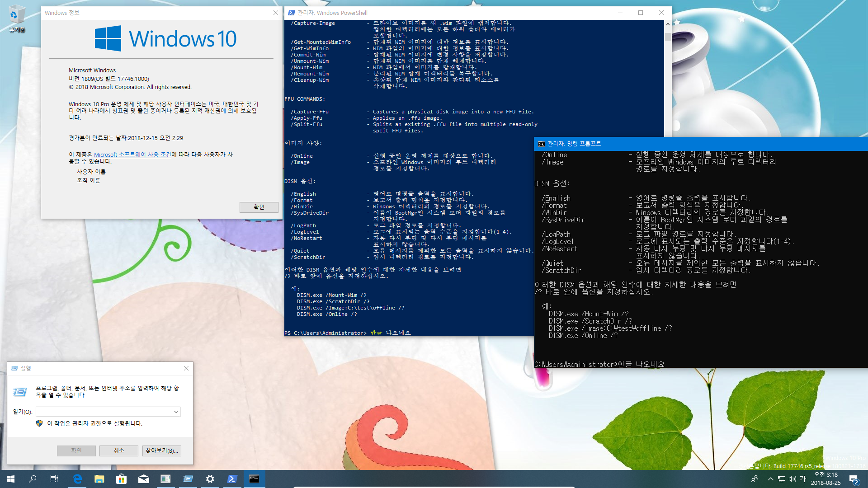Show hidden system tray icons
Screen dimensions: 868x488
tap(770, 479)
